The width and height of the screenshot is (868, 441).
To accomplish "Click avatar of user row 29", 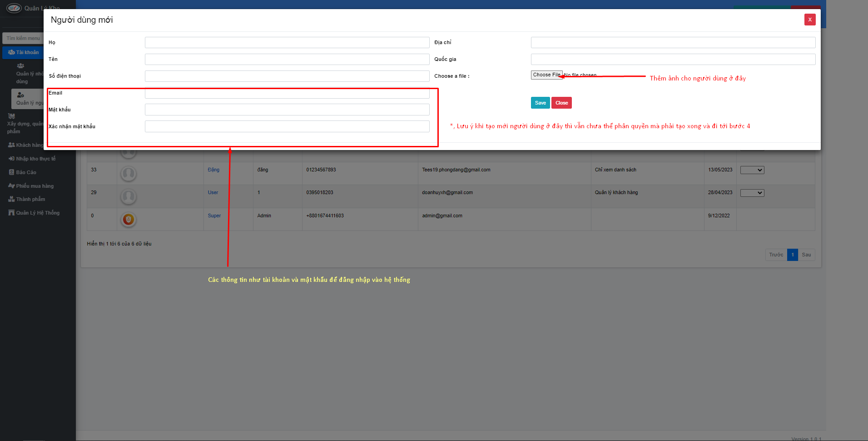I will tap(129, 196).
